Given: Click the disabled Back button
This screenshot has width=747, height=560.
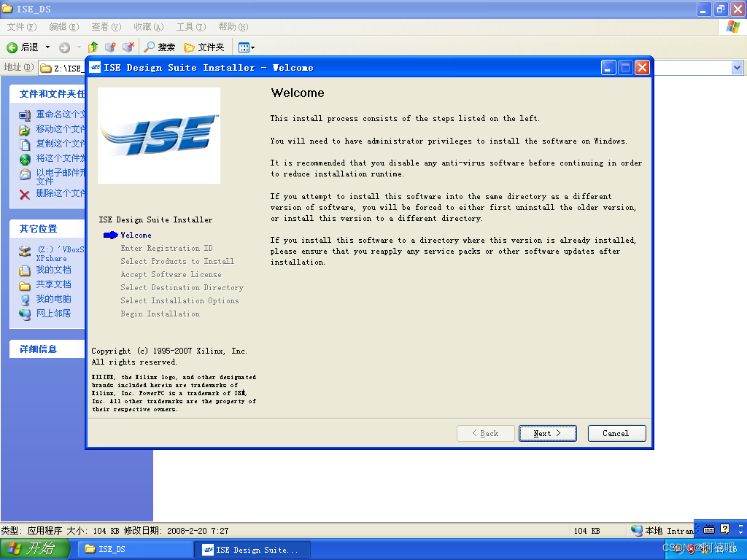Looking at the screenshot, I should pos(485,433).
